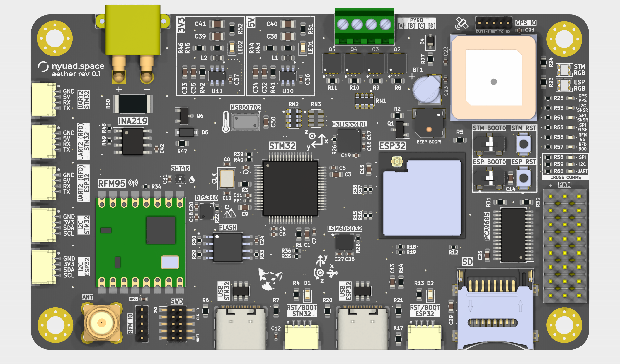Click the STM RGB LED
The image size is (620, 364).
coord(564,70)
